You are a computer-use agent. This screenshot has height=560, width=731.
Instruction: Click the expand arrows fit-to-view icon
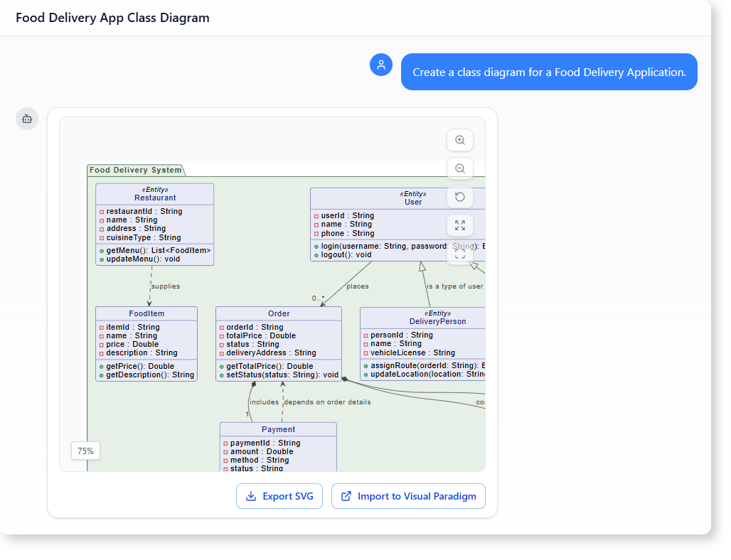pyautogui.click(x=460, y=225)
